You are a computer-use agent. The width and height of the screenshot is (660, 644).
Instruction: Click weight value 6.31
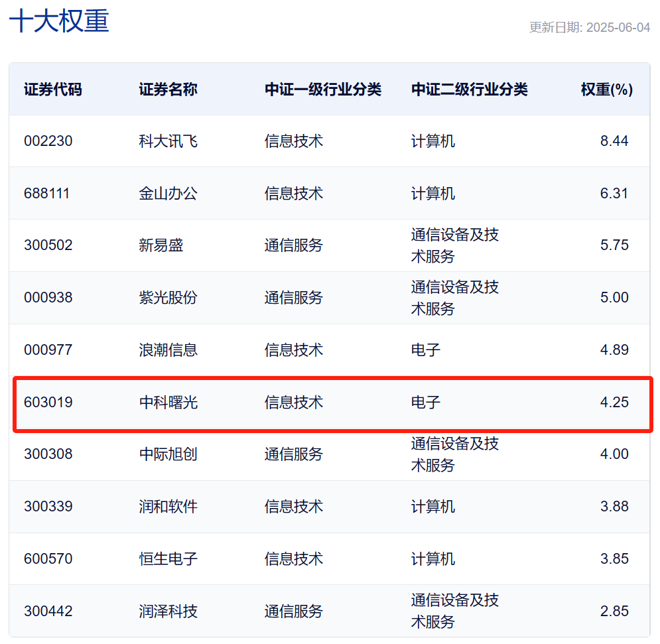click(614, 193)
